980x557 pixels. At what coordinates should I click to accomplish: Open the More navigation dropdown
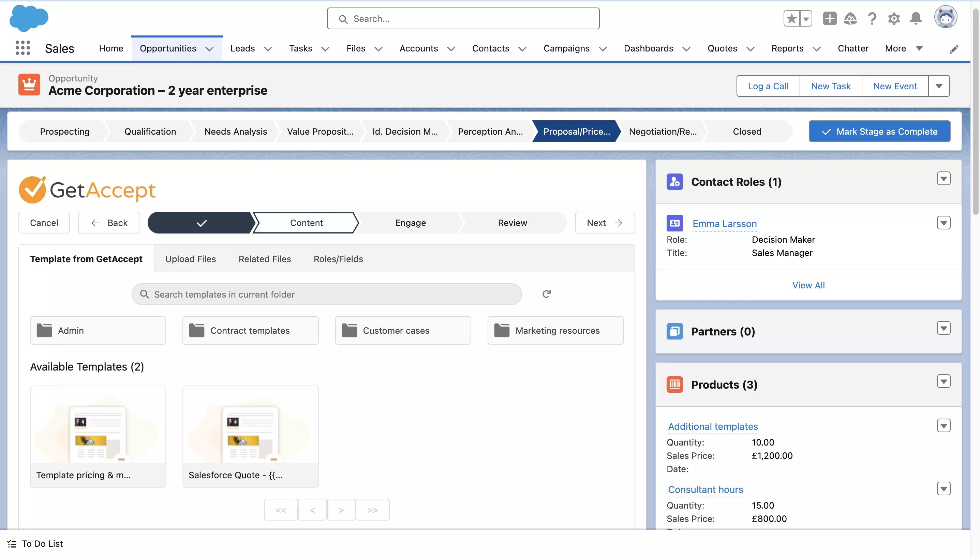click(904, 48)
